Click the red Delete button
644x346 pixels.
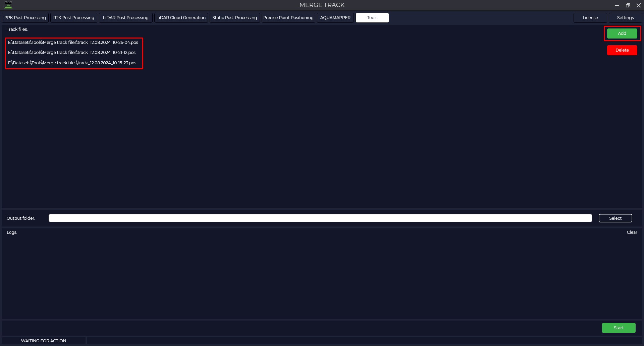[622, 50]
